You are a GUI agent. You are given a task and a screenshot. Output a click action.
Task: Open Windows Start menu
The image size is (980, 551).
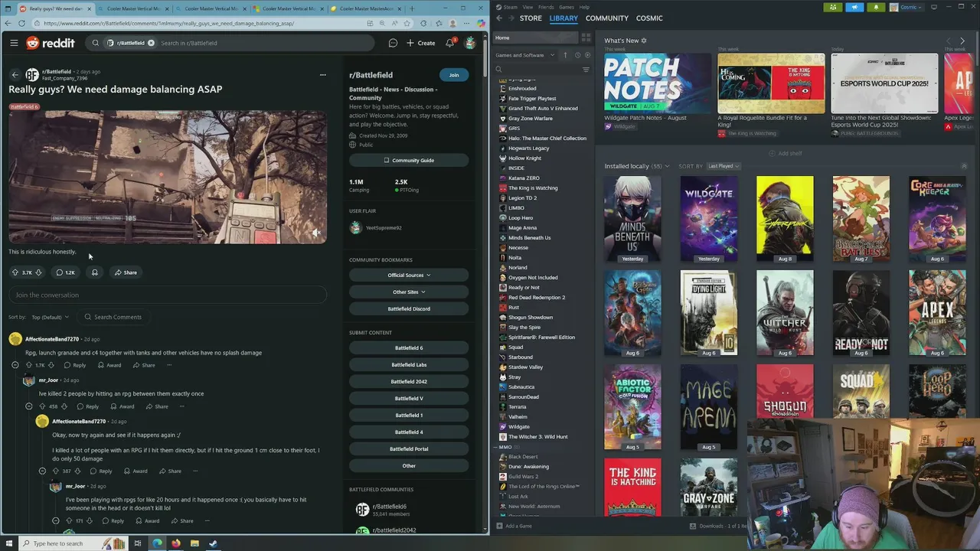9,543
